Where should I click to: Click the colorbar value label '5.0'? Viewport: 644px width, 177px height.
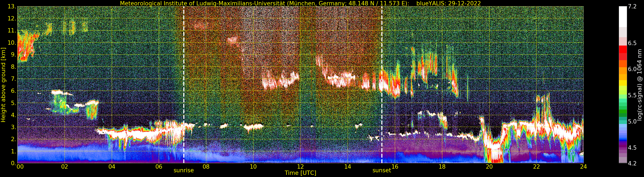[x=632, y=121]
